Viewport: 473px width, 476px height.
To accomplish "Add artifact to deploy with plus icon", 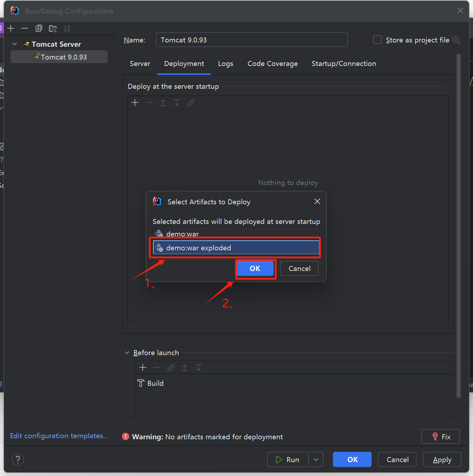I will pyautogui.click(x=135, y=103).
